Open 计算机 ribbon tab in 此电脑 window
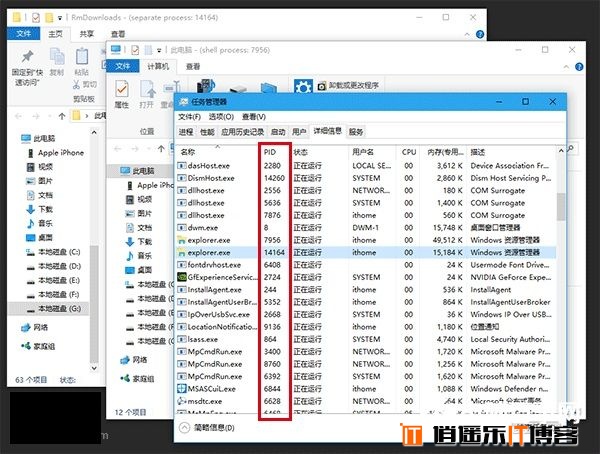Viewport: 600px width, 454px height. tap(158, 66)
